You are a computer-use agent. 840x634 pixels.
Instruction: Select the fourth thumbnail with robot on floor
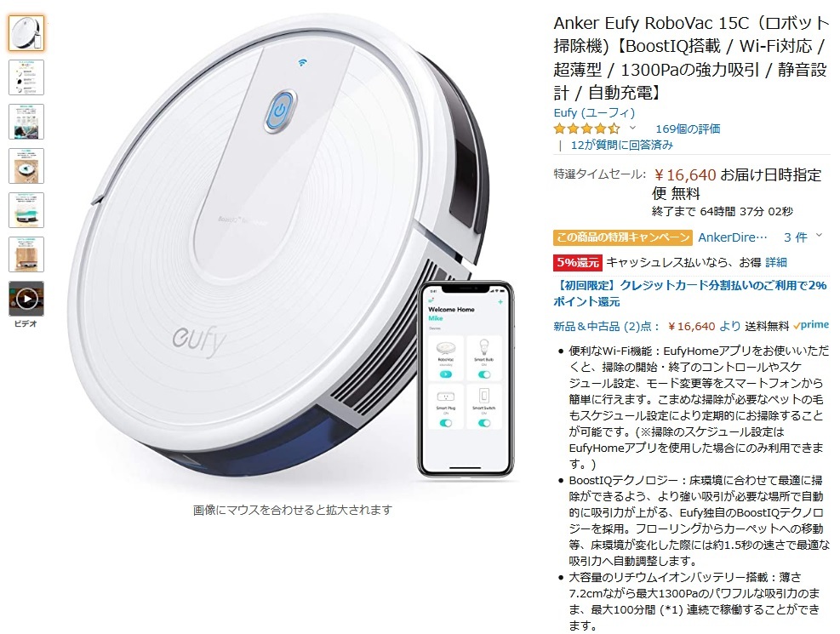pyautogui.click(x=26, y=166)
